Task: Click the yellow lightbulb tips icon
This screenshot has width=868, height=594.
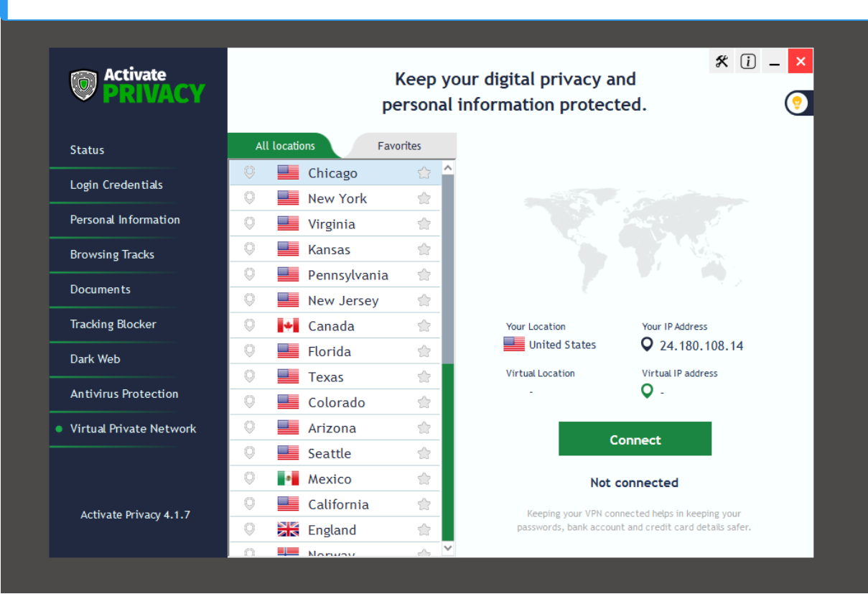Action: pyautogui.click(x=796, y=103)
